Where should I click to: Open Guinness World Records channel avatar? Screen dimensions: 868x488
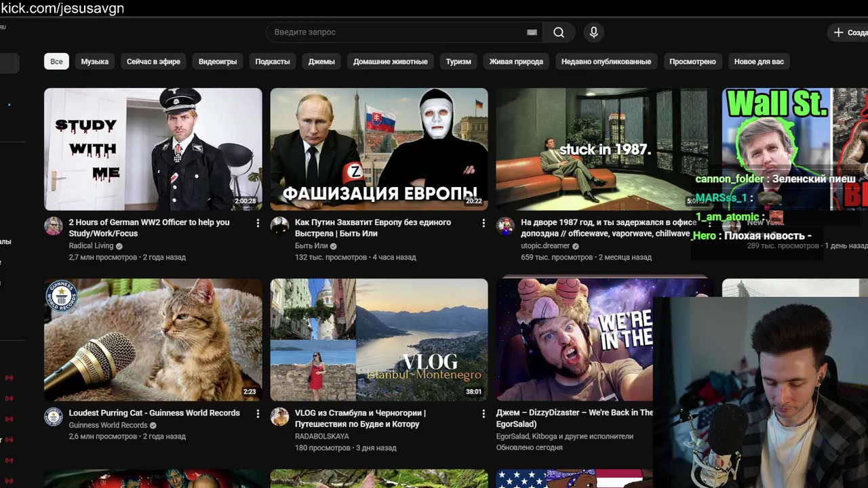54,417
